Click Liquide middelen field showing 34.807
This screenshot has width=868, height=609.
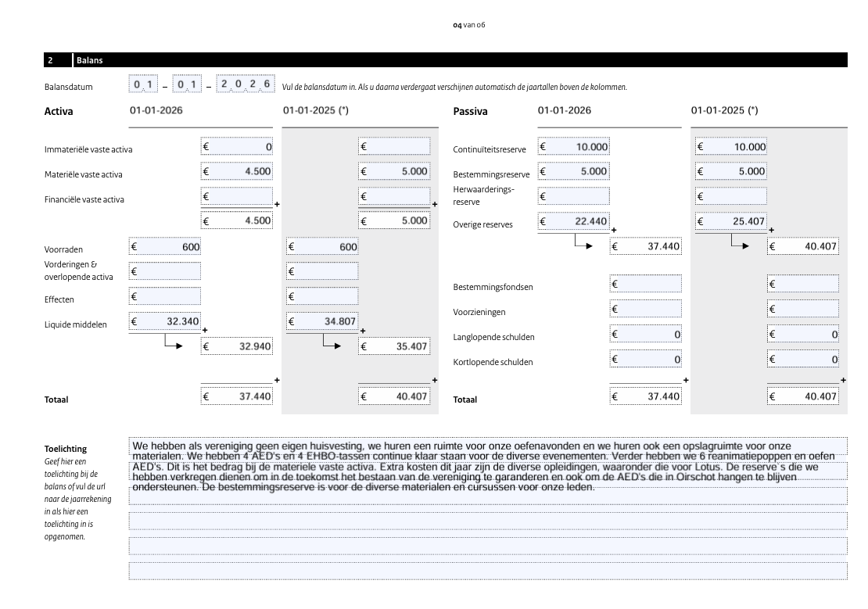[x=322, y=321]
